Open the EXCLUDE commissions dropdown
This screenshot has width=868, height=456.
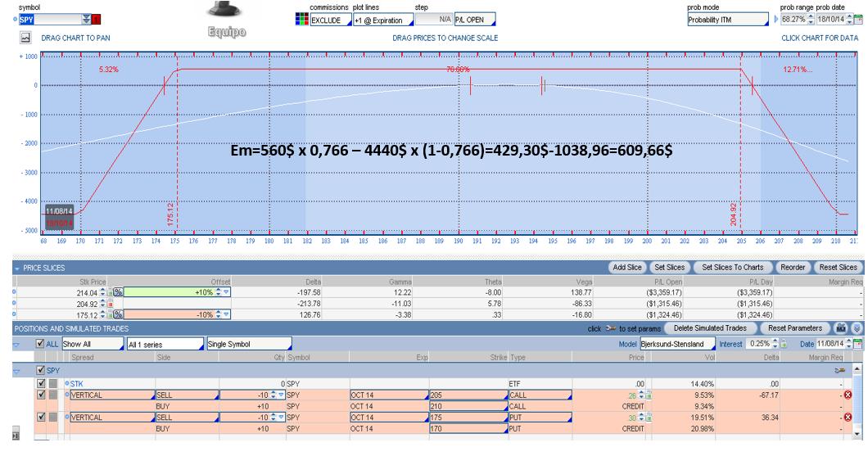pos(331,20)
